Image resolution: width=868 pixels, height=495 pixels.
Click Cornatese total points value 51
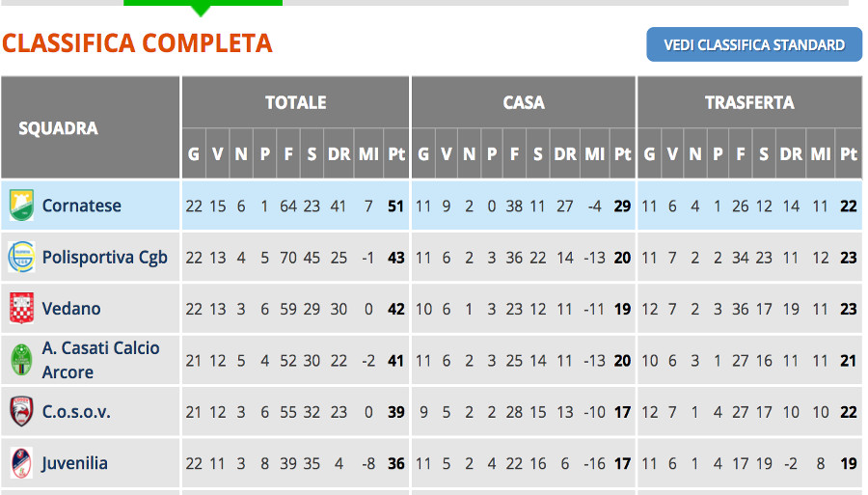coord(395,206)
